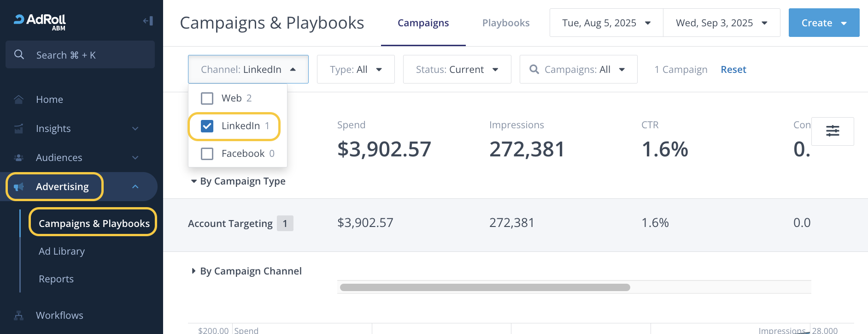Open the end date Wed, Sep 3, 2025 picker
868x334 pixels.
coord(721,23)
